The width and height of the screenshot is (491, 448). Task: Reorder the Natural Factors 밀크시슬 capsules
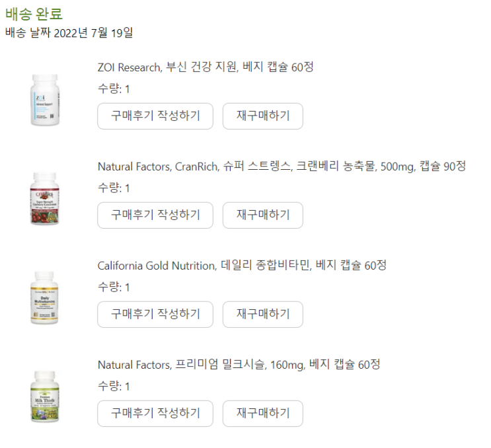point(263,413)
